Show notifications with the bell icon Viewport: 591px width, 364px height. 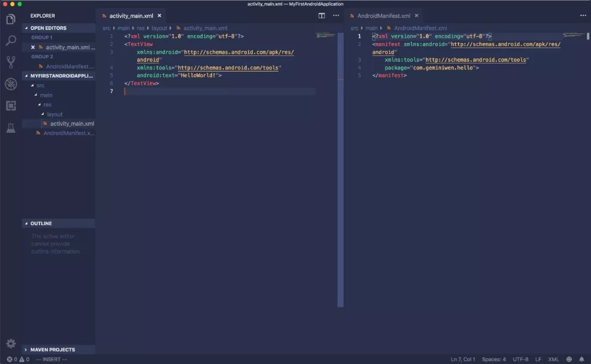[582, 359]
